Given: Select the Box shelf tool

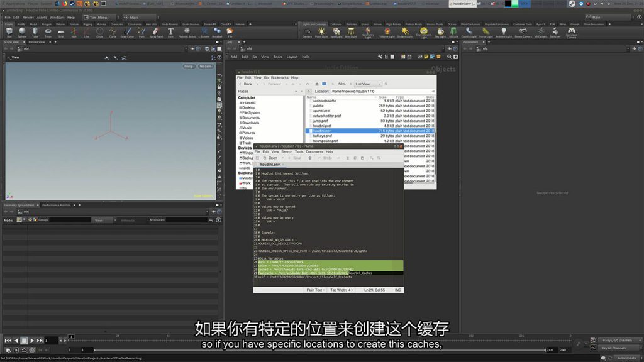Looking at the screenshot, I should pyautogui.click(x=9, y=32).
